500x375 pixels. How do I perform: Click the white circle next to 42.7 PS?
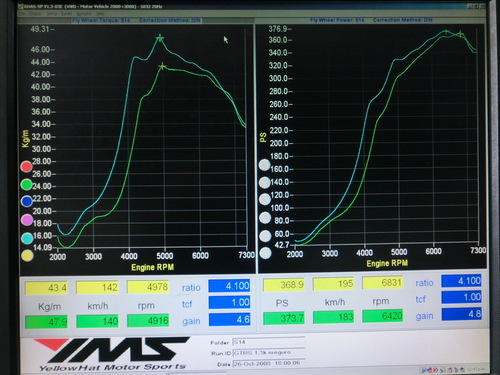point(265,253)
